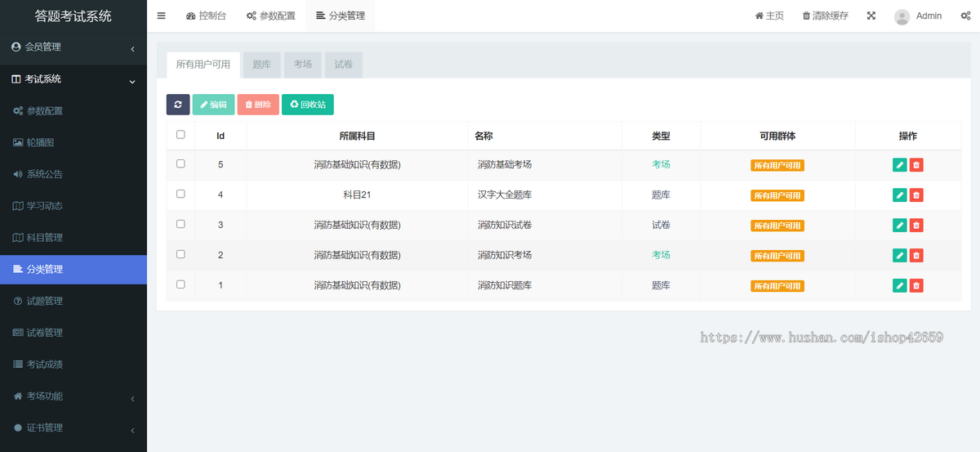Screen dimensions: 980x452
Task: Click 考场 type link in row 5
Action: pyautogui.click(x=661, y=164)
